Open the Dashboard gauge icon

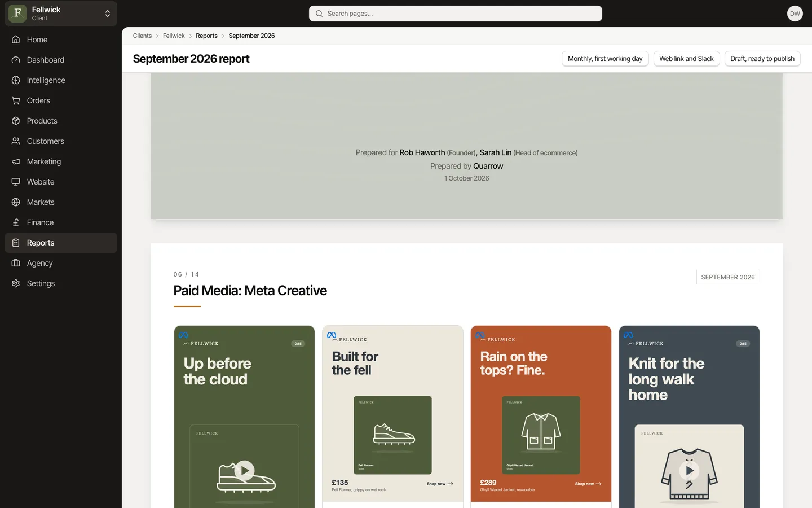16,60
